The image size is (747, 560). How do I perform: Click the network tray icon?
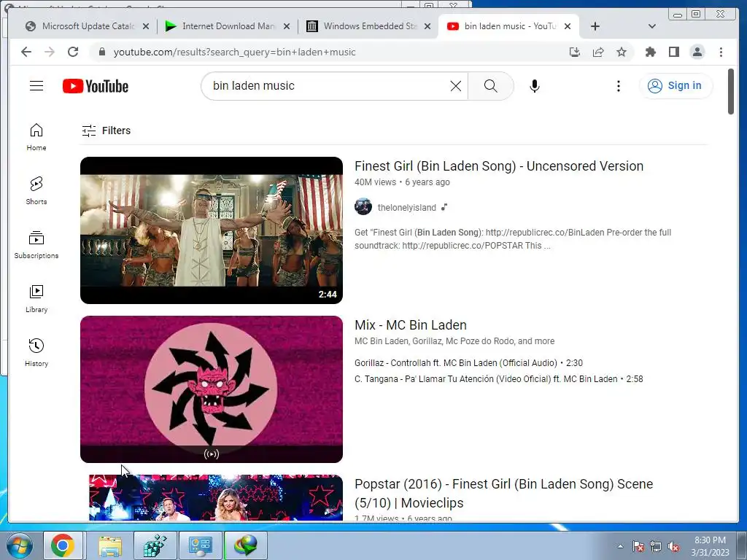pyautogui.click(x=656, y=546)
